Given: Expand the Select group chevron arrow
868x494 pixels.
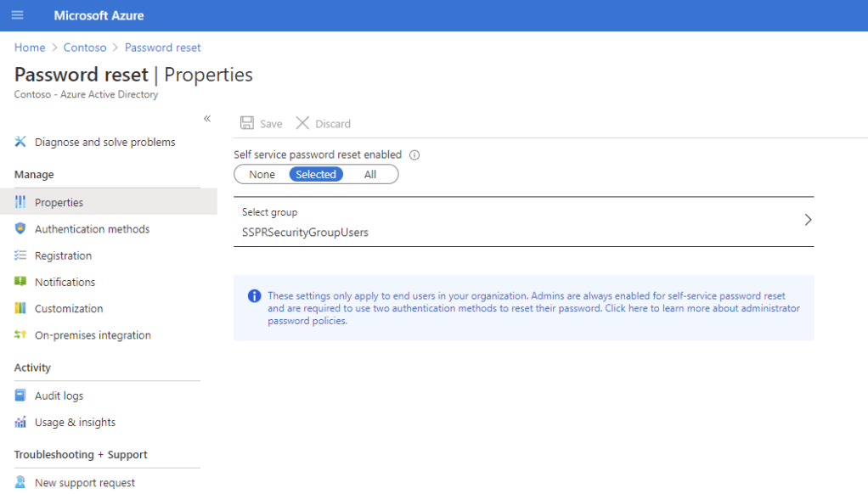Looking at the screenshot, I should pyautogui.click(x=808, y=220).
